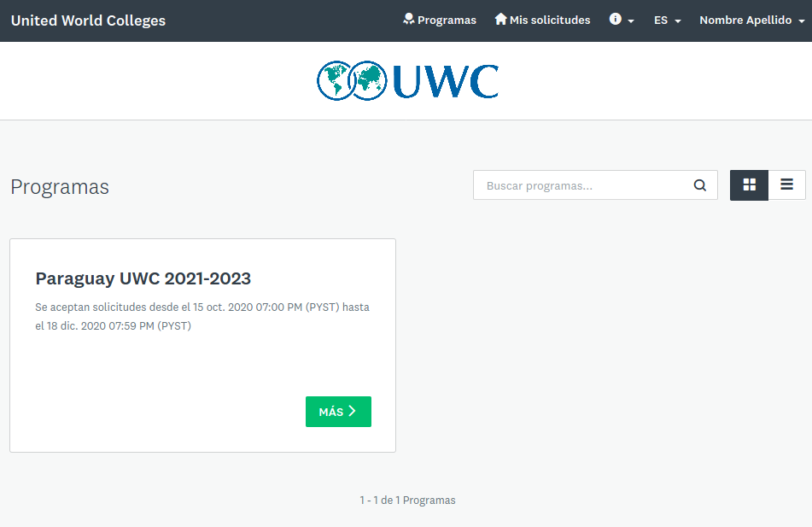This screenshot has height=527, width=812.
Task: Switch to grid view layout
Action: point(749,185)
